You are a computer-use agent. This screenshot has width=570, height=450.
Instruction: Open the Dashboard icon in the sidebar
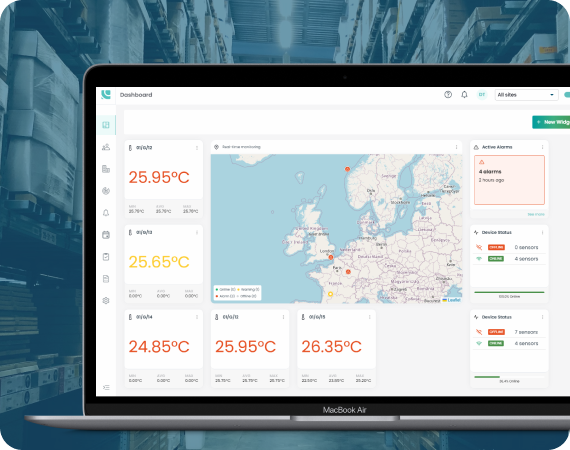106,125
